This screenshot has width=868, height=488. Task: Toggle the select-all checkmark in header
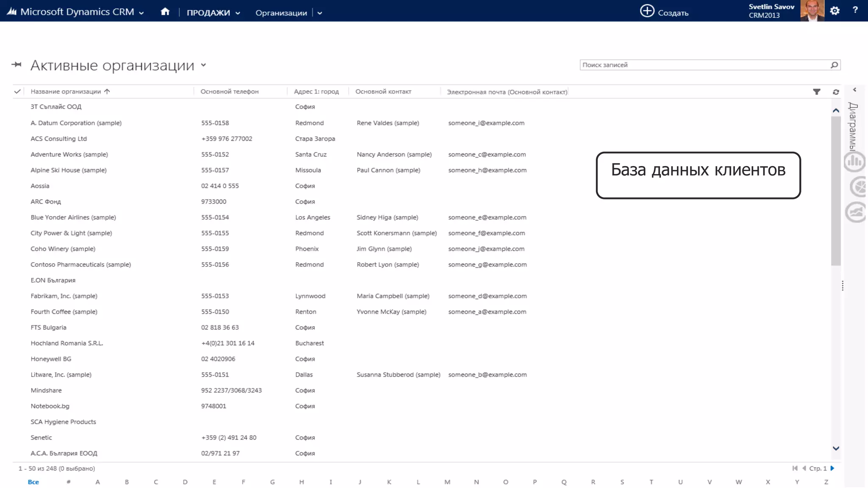17,91
